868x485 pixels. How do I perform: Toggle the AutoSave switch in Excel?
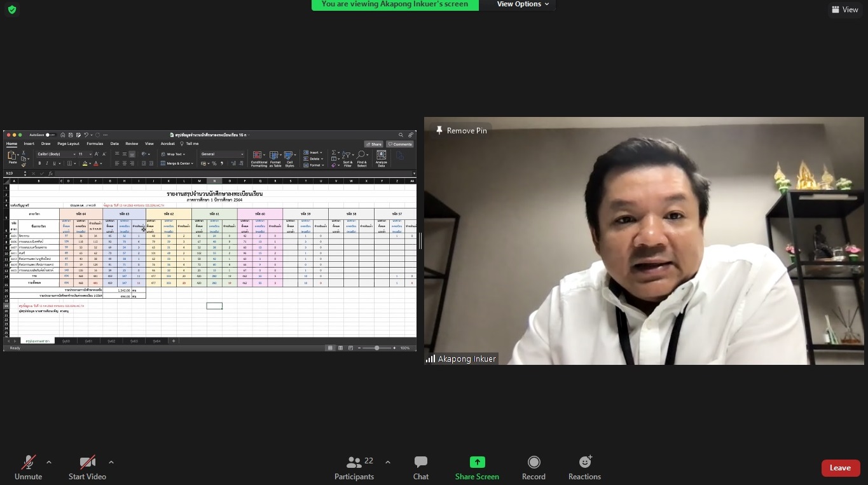pos(50,135)
